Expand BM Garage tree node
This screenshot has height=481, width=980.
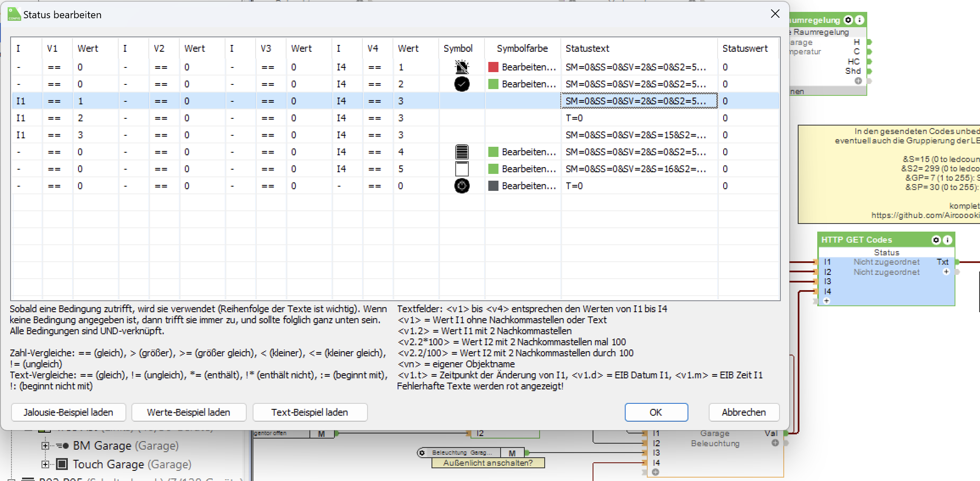point(45,446)
